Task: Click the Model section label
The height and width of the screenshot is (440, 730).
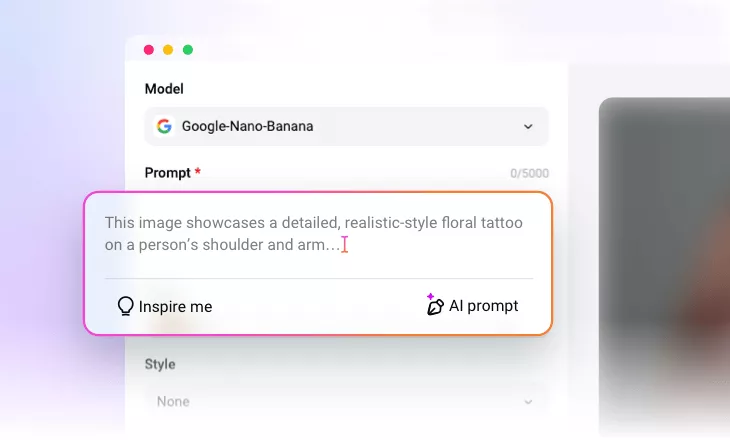Action: point(164,89)
